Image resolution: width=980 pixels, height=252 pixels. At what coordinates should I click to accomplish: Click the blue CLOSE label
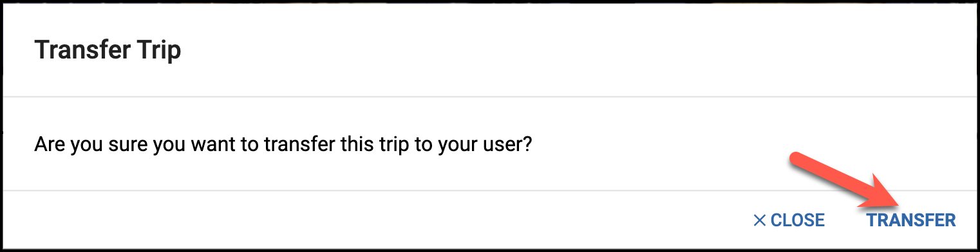798,221
